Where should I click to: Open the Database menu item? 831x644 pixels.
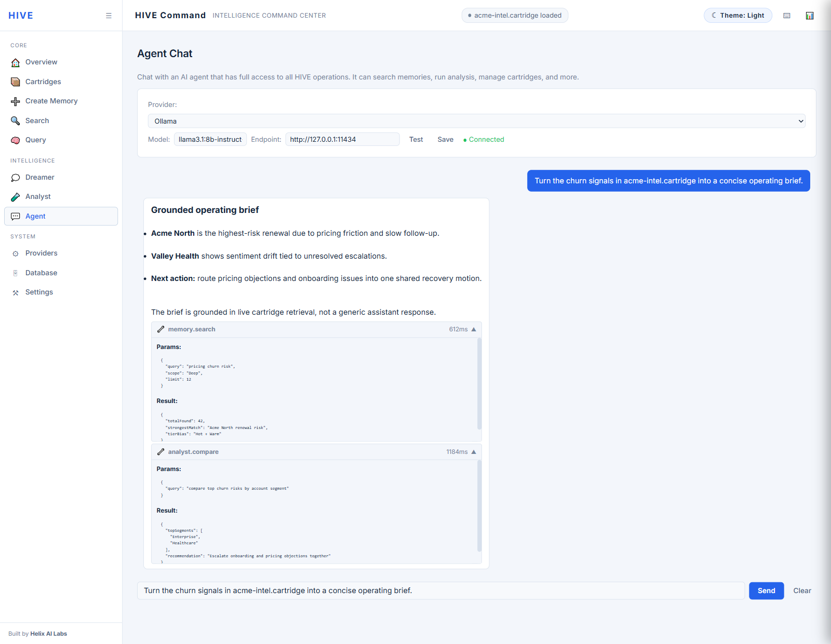(x=41, y=273)
